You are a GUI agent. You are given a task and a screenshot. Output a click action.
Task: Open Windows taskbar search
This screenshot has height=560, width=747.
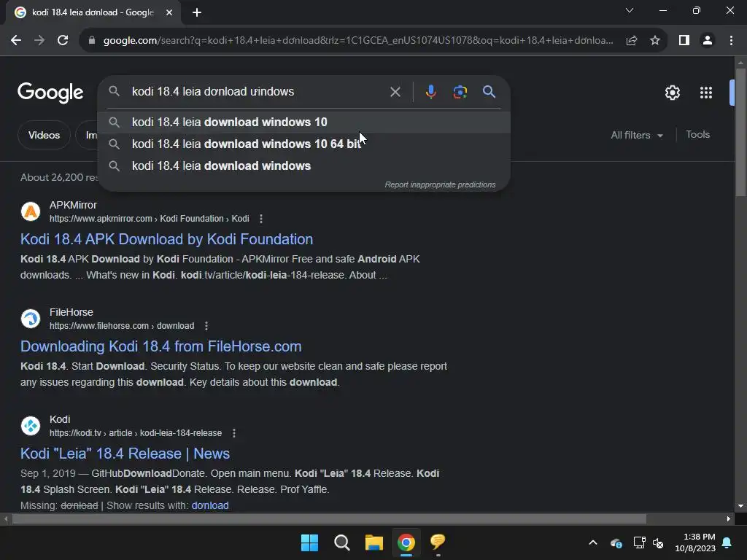tap(342, 542)
